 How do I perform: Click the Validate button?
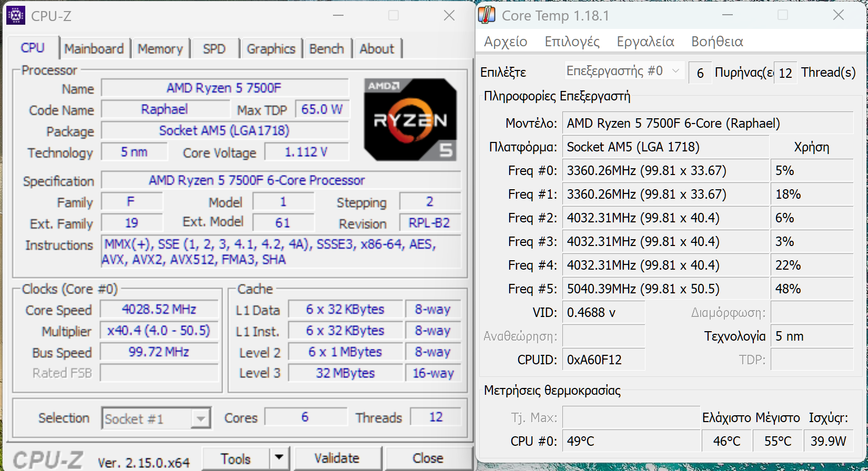pos(337,458)
